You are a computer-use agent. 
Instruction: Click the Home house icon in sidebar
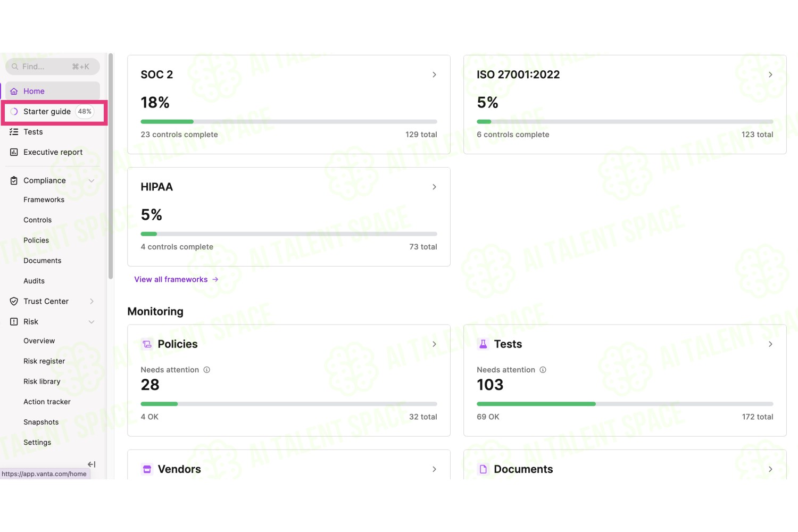pos(14,92)
